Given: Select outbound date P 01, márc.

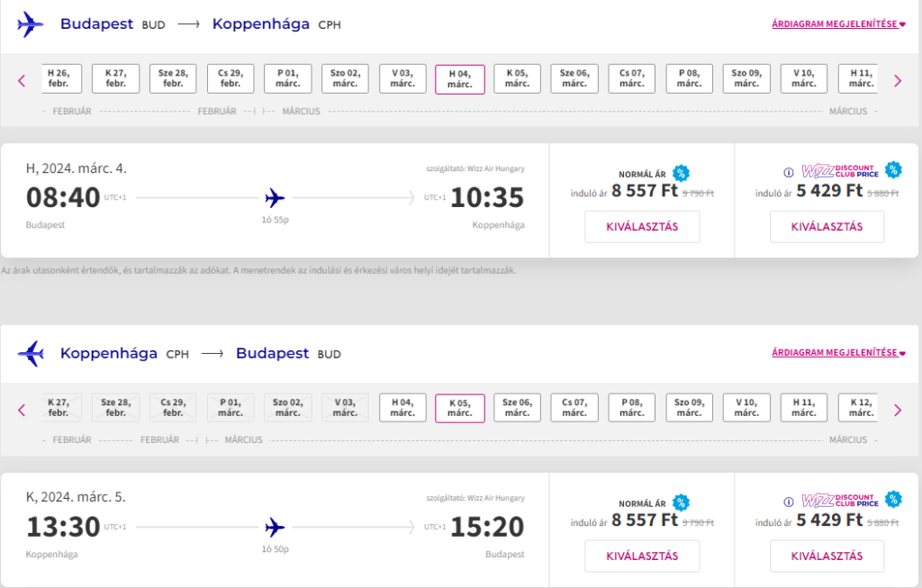Looking at the screenshot, I should click(x=288, y=79).
